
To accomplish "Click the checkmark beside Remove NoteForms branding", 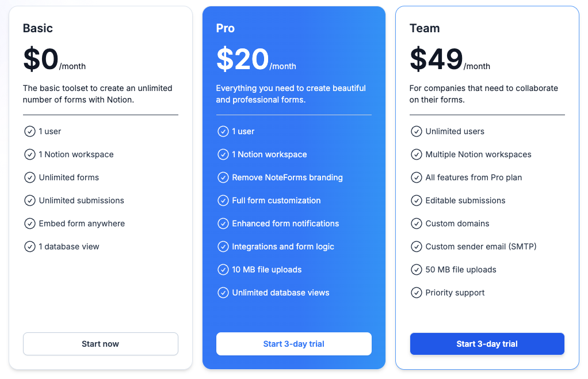I will pyautogui.click(x=223, y=177).
